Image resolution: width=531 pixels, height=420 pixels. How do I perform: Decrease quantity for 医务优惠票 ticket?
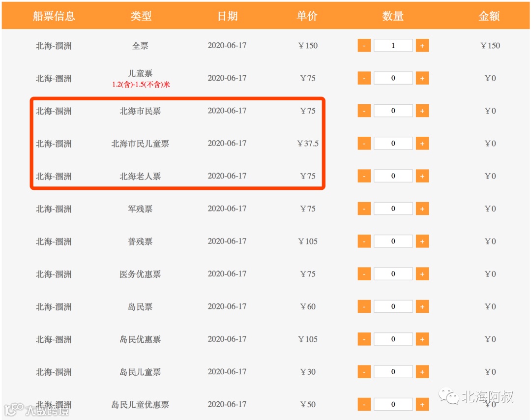pos(364,273)
